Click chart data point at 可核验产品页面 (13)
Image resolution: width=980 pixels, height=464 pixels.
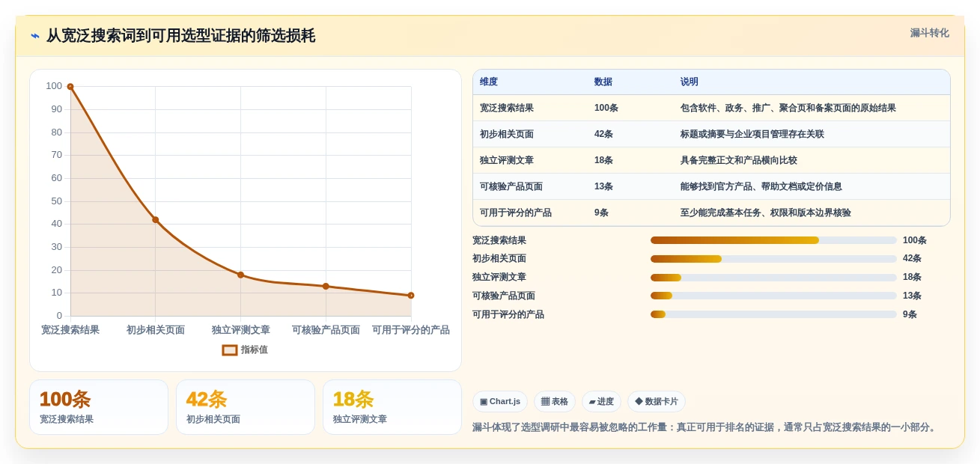click(x=326, y=286)
